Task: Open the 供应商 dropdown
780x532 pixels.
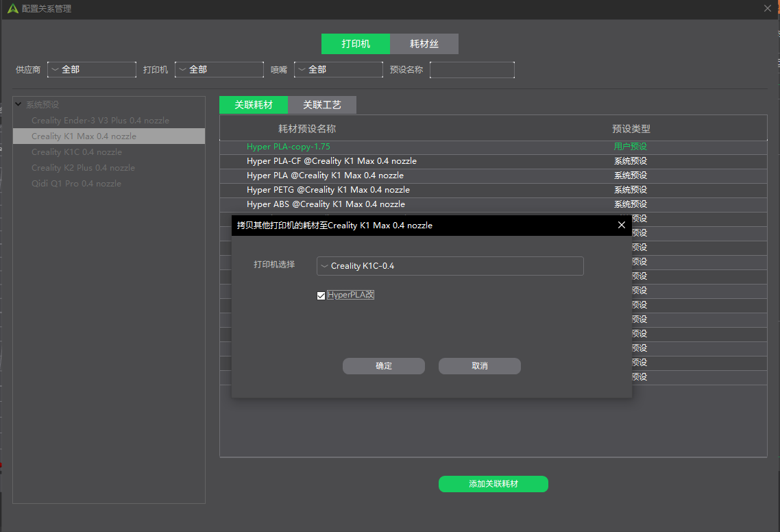Action: [92, 70]
